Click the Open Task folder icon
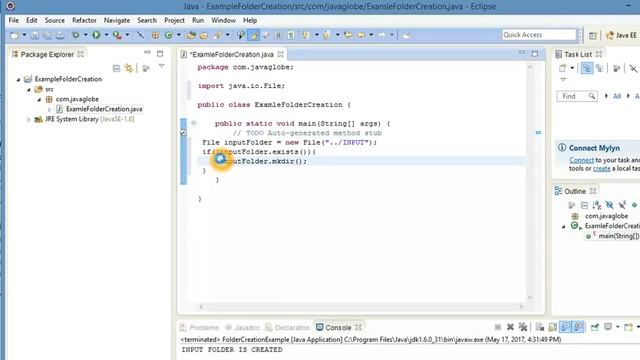The height and width of the screenshot is (360, 640). [204, 36]
